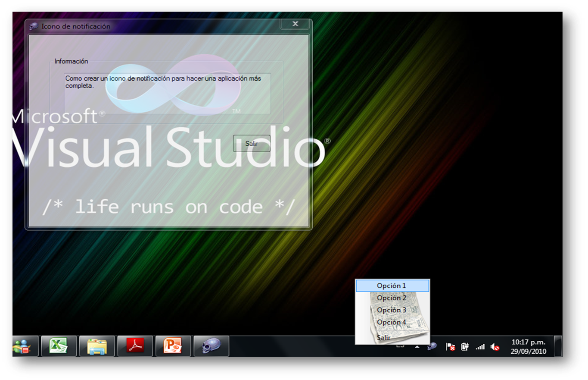
Task: Unmute the speaker volume icon
Action: click(x=495, y=346)
